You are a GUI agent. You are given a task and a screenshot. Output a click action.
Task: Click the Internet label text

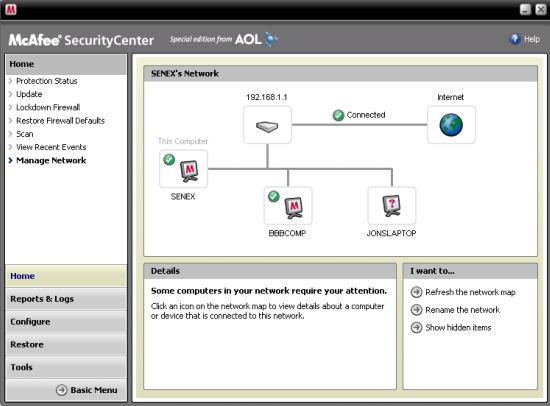point(450,97)
